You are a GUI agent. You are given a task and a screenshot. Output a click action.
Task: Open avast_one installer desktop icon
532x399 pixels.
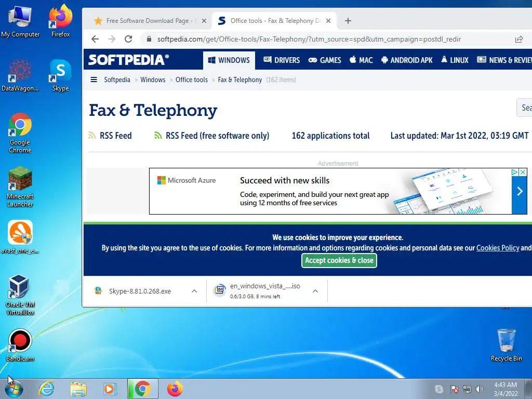click(x=20, y=237)
